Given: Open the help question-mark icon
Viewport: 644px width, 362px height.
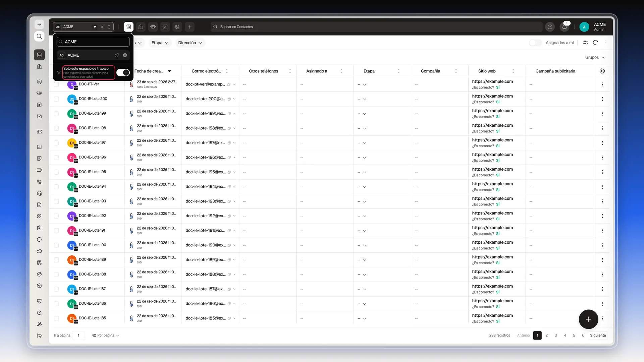Looking at the screenshot, I should pos(550,27).
